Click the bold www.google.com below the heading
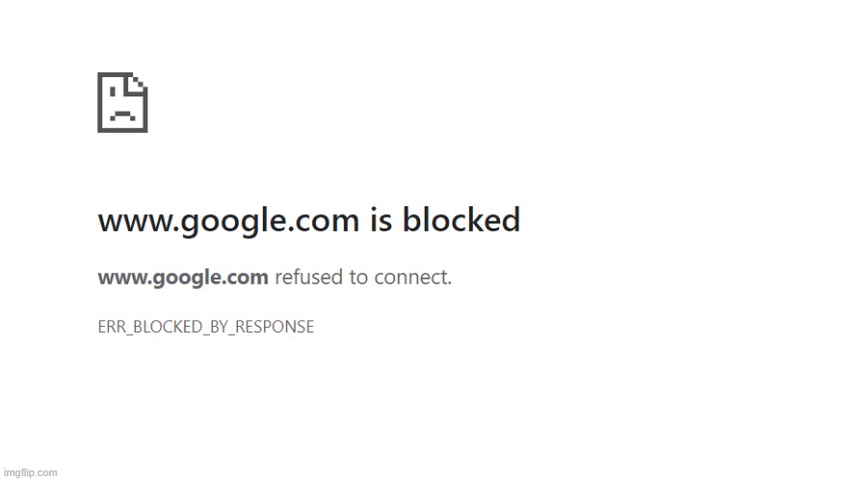The image size is (868, 481). [182, 279]
